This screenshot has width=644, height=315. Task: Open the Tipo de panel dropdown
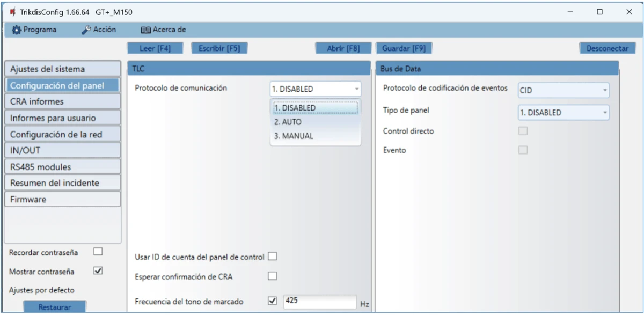tap(563, 113)
